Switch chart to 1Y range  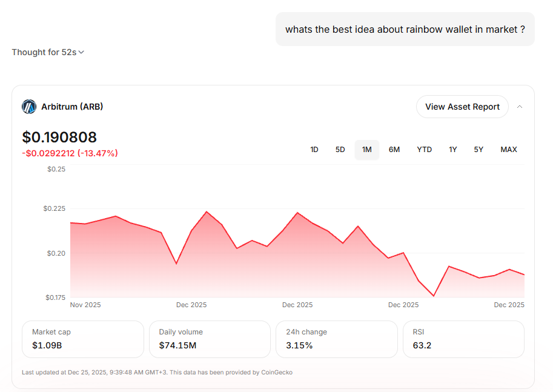click(x=453, y=150)
